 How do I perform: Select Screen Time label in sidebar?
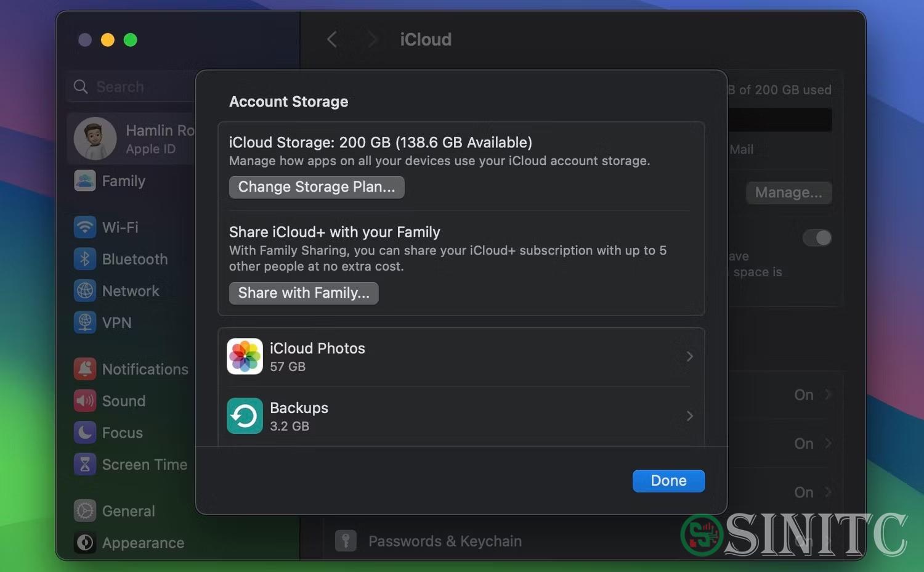145,465
